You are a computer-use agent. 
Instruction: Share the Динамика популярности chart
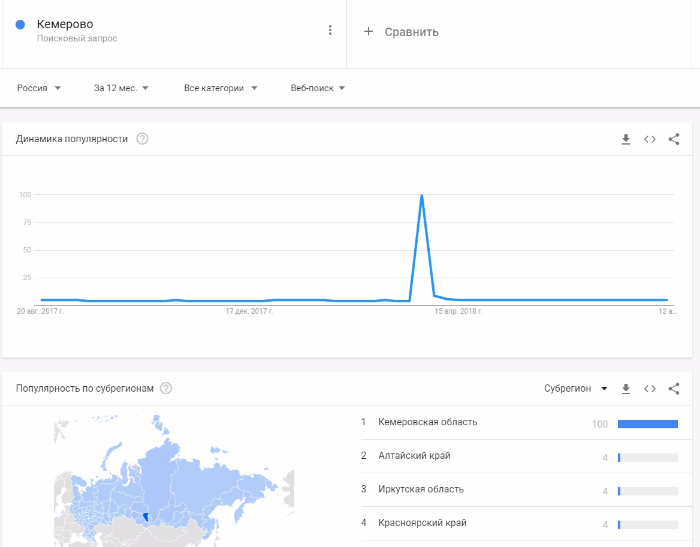[x=674, y=139]
